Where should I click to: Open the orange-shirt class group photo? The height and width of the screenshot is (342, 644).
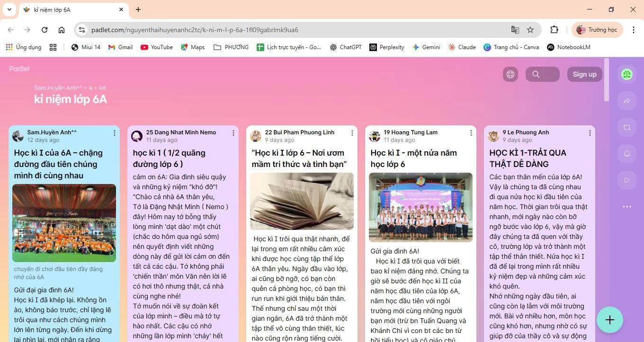[64, 223]
